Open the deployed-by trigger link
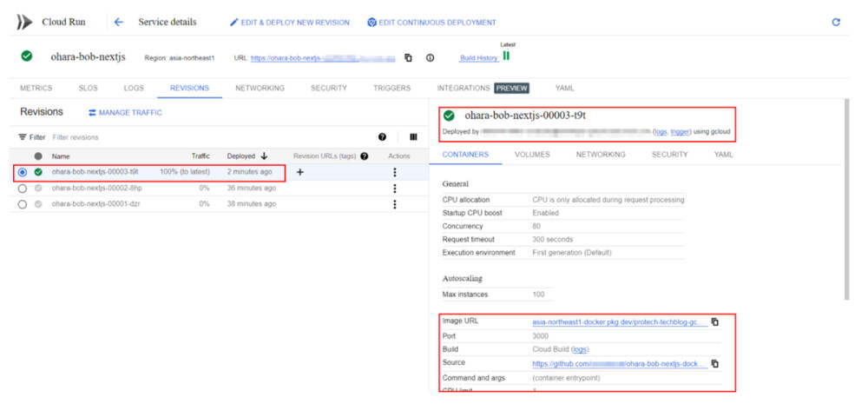The width and height of the screenshot is (868, 404). pos(680,132)
